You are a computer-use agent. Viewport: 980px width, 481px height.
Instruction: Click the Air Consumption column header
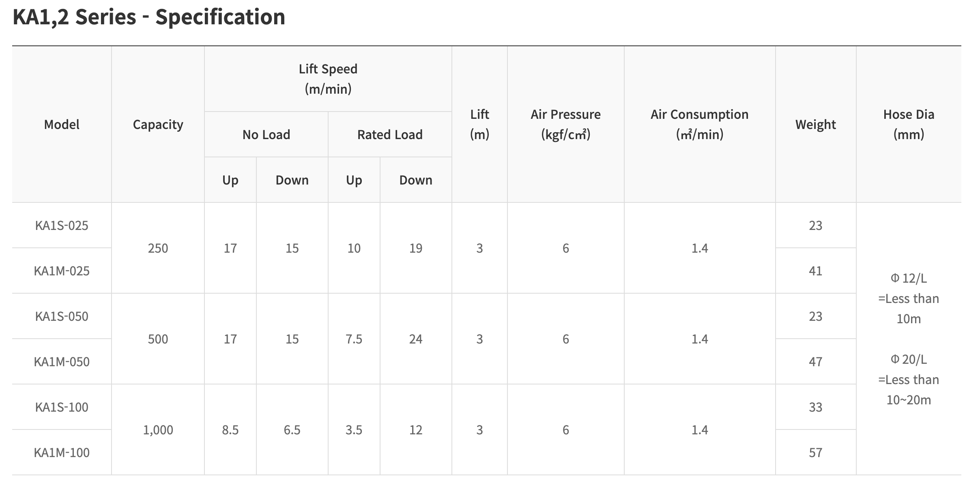coord(699,124)
